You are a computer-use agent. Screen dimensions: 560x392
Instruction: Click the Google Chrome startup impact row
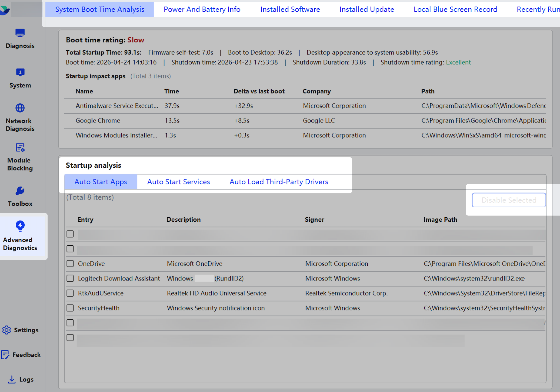(x=305, y=121)
